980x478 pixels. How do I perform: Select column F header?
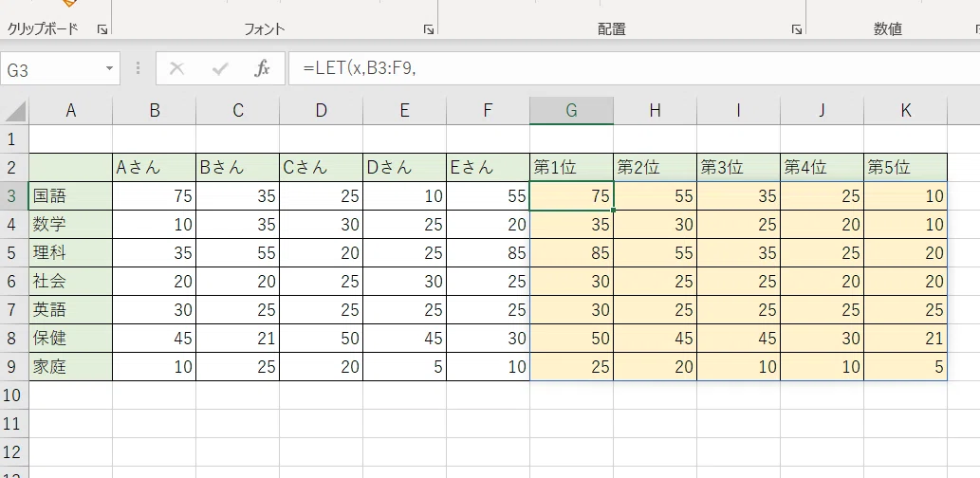[489, 111]
